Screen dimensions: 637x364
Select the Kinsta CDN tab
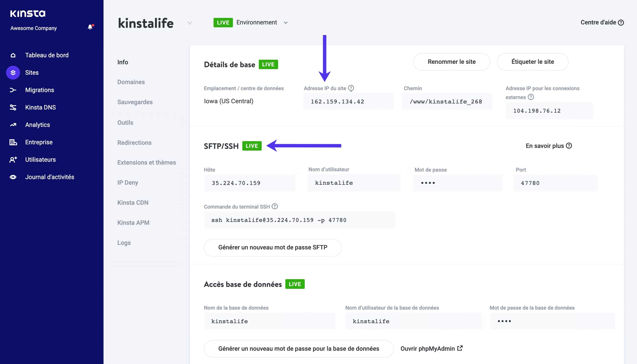133,203
